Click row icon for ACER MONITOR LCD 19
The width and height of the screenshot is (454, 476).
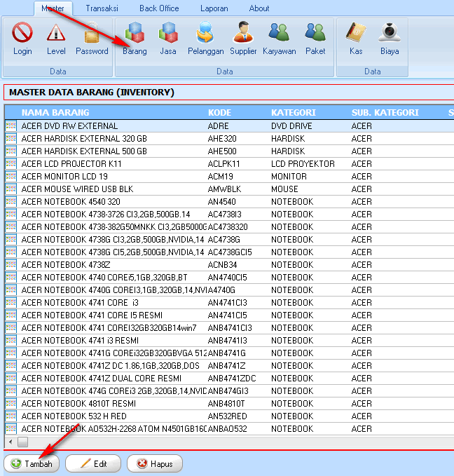tap(11, 177)
